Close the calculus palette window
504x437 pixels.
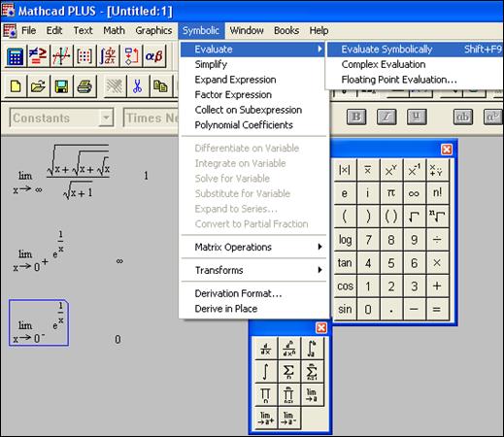(x=321, y=328)
